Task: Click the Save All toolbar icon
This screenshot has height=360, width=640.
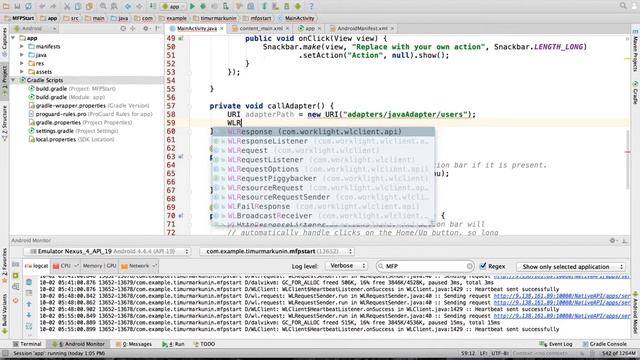Action: [x=17, y=7]
